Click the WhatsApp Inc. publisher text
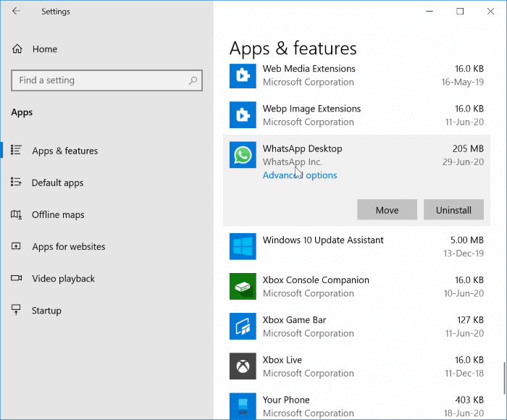Image resolution: width=507 pixels, height=420 pixels. coord(293,162)
